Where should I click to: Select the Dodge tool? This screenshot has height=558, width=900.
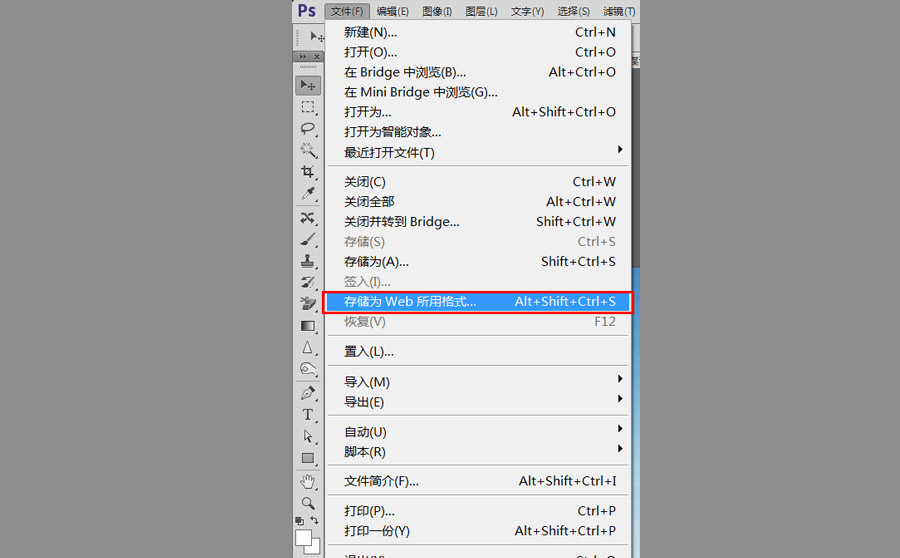pyautogui.click(x=308, y=369)
